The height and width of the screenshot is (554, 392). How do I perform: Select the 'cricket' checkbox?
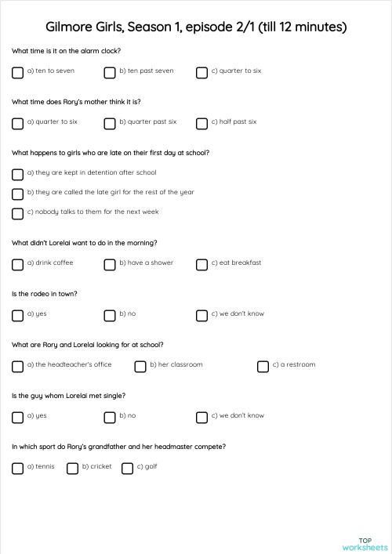(x=72, y=468)
